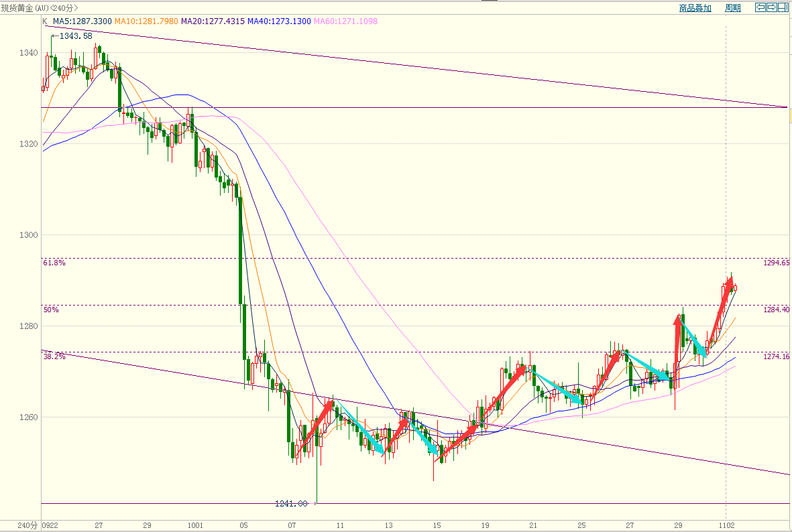Click the 1241.00 low price label
This screenshot has width=792, height=532.
(291, 503)
